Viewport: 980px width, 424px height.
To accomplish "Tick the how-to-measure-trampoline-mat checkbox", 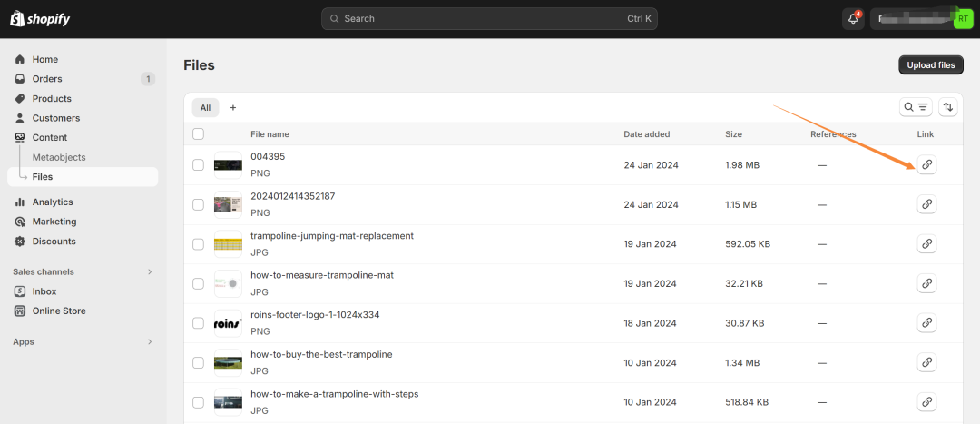I will (198, 284).
